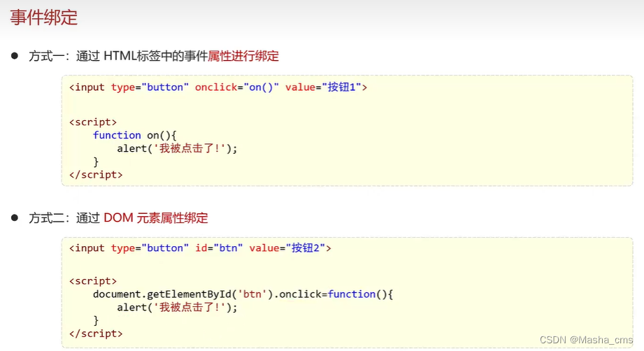
Task: Click the opening <script> tag above document.getElementById
Action: pos(93,281)
